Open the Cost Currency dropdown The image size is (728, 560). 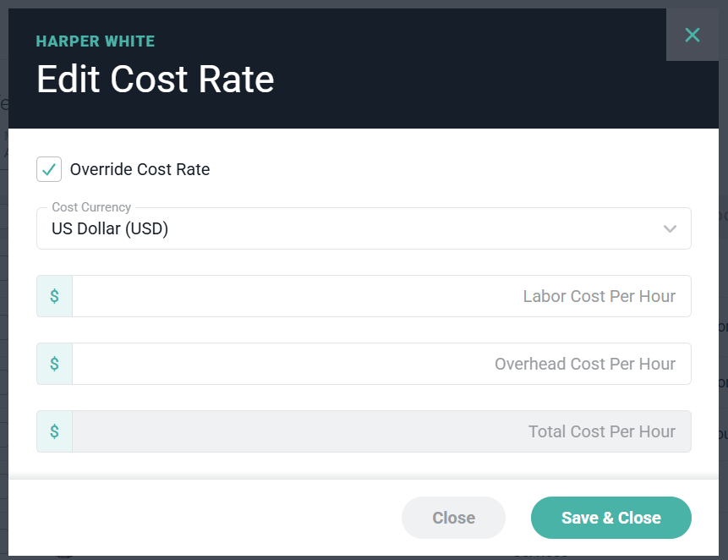tap(364, 228)
